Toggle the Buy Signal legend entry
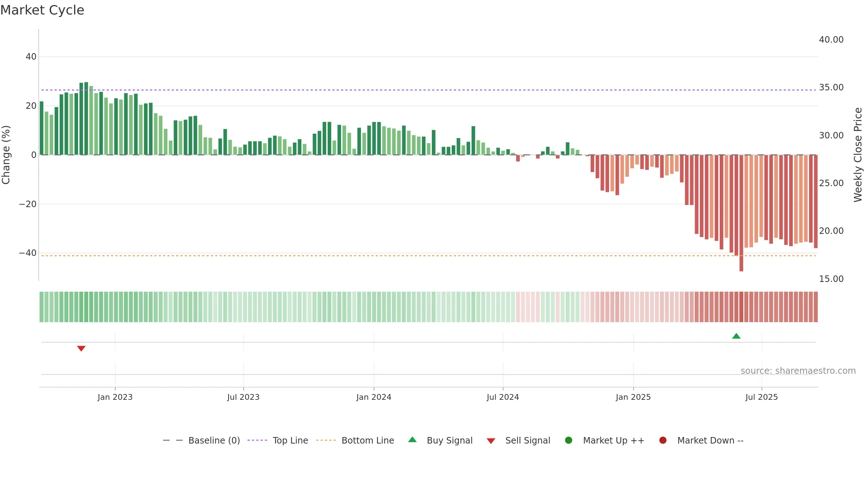Viewport: 868px width, 488px height. click(440, 440)
